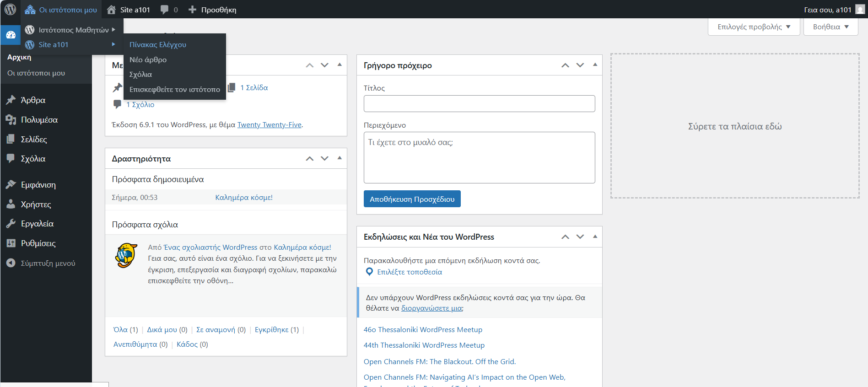
Task: Click the Ρυθμίσεις settings icon
Action: 11,243
